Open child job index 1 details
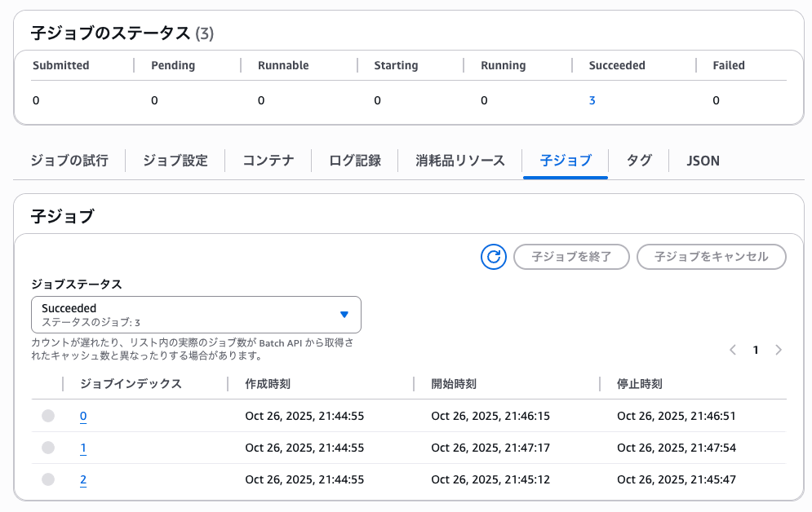This screenshot has height=512, width=812. 82,448
